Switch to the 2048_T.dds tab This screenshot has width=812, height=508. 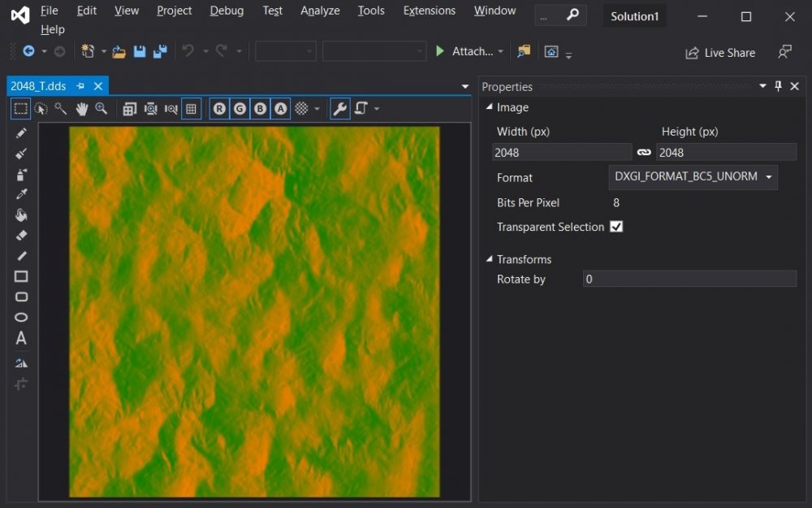coord(38,86)
